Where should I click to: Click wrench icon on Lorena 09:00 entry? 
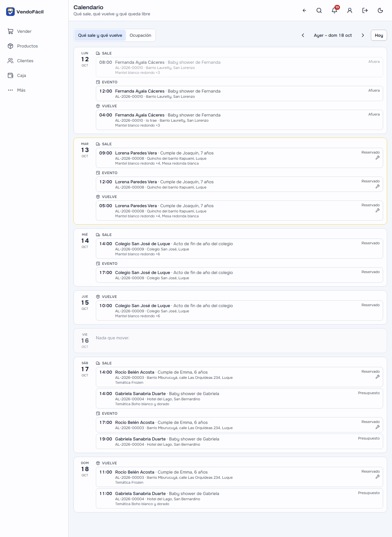pos(378,158)
